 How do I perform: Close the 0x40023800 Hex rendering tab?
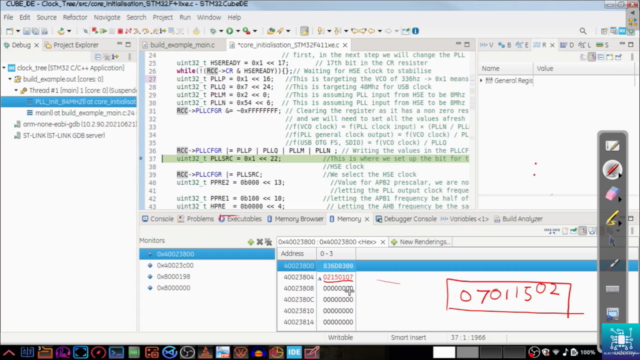pos(383,242)
